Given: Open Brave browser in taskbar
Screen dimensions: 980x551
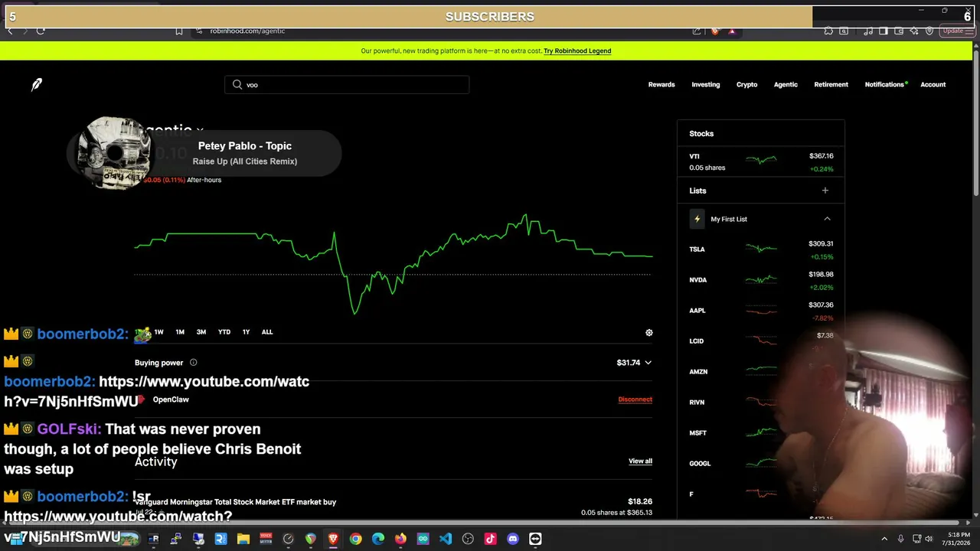Looking at the screenshot, I should (x=333, y=539).
